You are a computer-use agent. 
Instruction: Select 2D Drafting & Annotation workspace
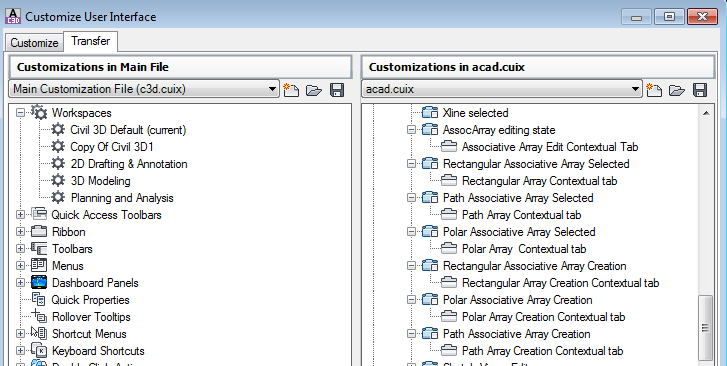click(129, 164)
